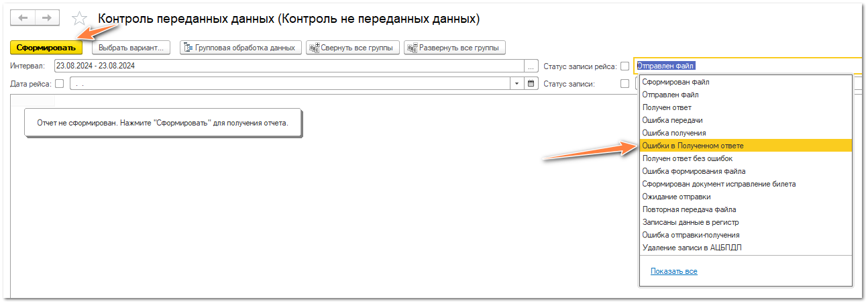Open interval selection with the ellipsis button
868x304 pixels.
531,66
